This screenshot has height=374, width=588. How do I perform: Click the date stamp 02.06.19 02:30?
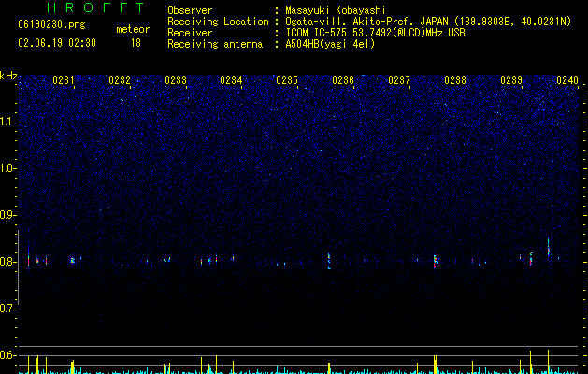[57, 43]
